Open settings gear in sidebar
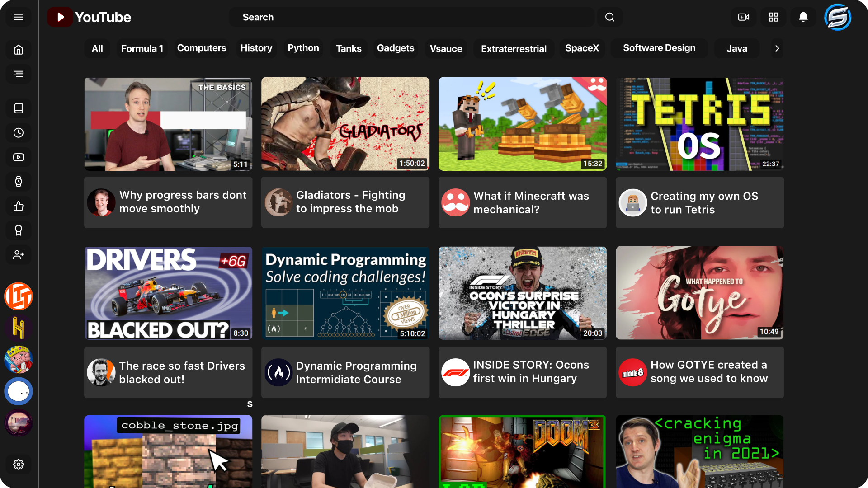Image resolution: width=868 pixels, height=488 pixels. tap(19, 465)
